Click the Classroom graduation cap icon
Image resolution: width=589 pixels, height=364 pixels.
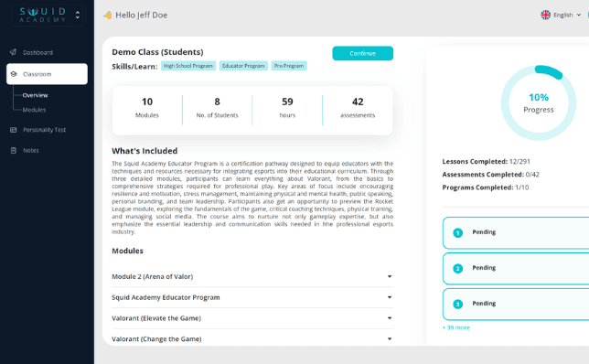pos(14,74)
